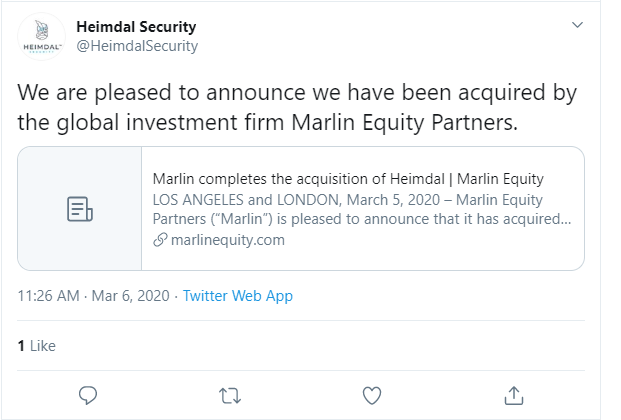
Task: View who liked via 1 Like
Action: coord(37,346)
